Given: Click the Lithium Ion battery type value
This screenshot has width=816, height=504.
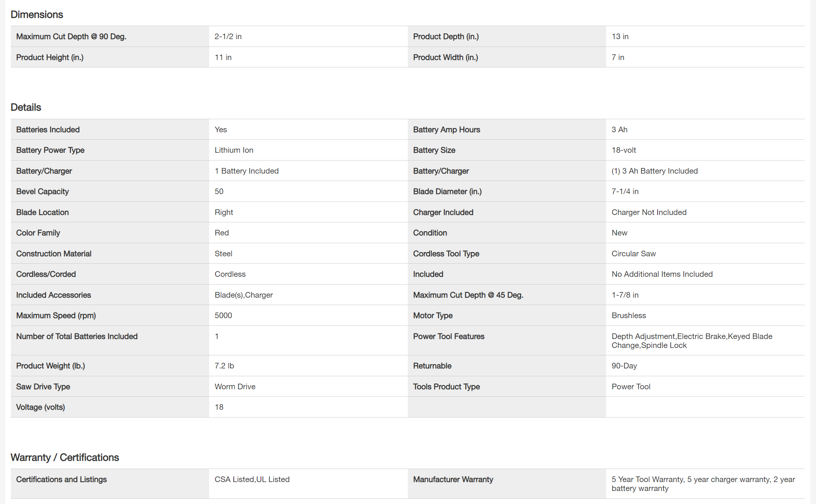Looking at the screenshot, I should pyautogui.click(x=234, y=150).
